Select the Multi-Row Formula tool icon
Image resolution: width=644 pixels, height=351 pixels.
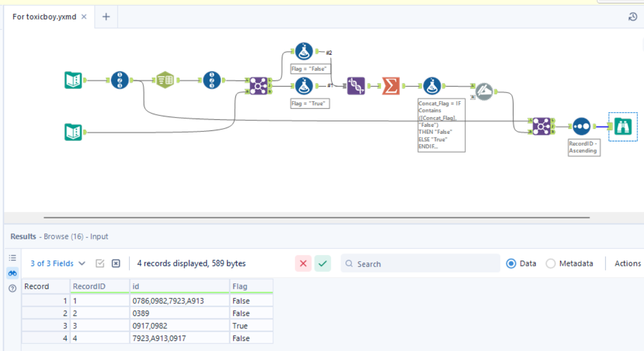[x=355, y=85]
